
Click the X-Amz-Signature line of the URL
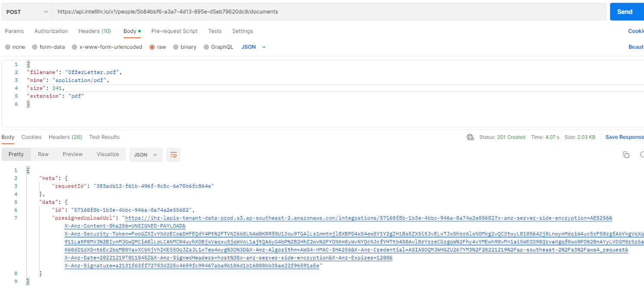point(192,266)
